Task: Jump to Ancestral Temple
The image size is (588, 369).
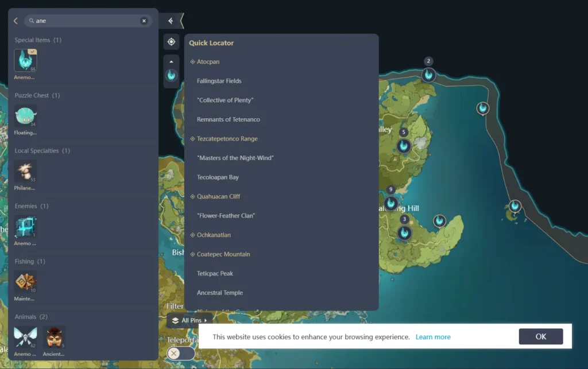Action: 220,293
